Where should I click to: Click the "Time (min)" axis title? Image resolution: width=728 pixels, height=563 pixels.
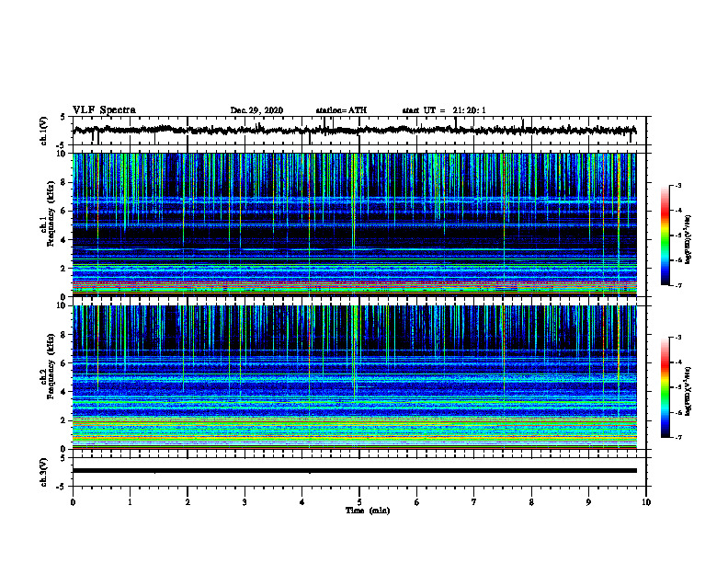click(x=368, y=511)
